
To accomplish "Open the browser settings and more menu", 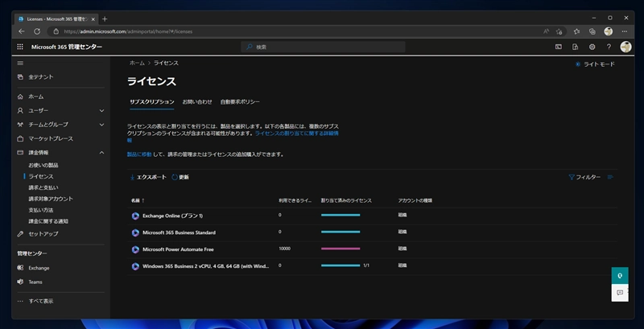I will point(625,31).
